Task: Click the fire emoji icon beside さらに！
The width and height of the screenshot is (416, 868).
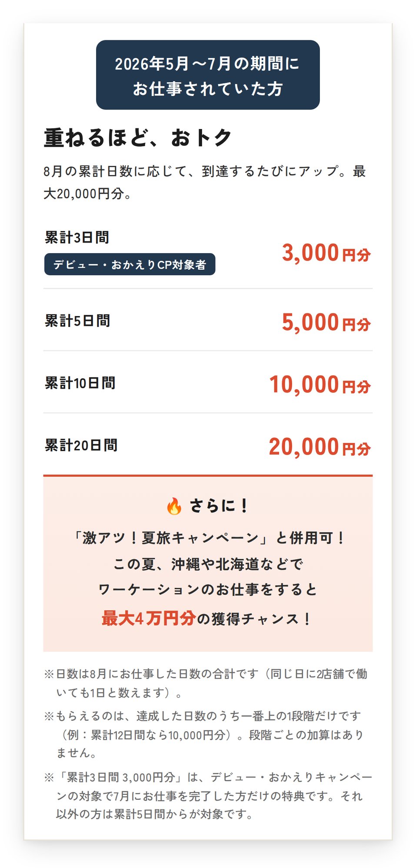Action: click(x=174, y=506)
